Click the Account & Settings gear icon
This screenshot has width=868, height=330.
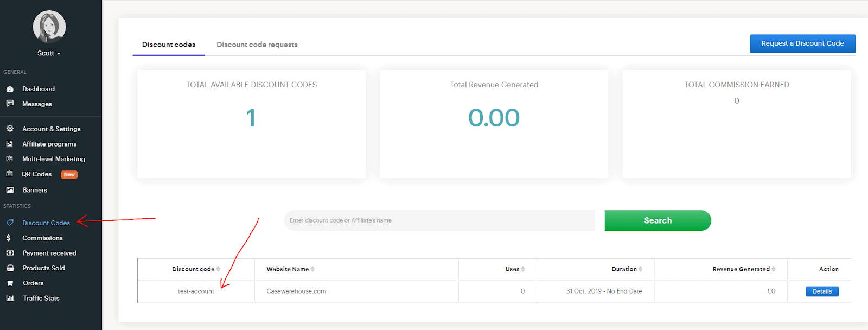tap(10, 129)
